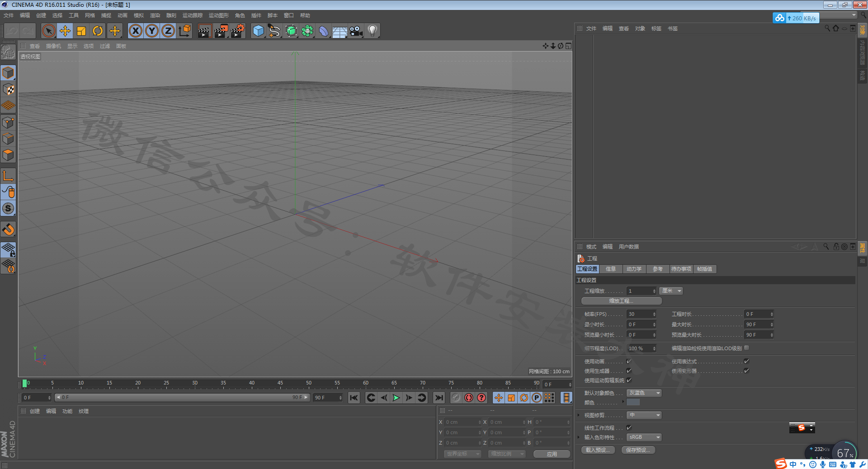Screen dimensions: 868x469
Task: Add a cube primitive object
Action: pos(258,31)
